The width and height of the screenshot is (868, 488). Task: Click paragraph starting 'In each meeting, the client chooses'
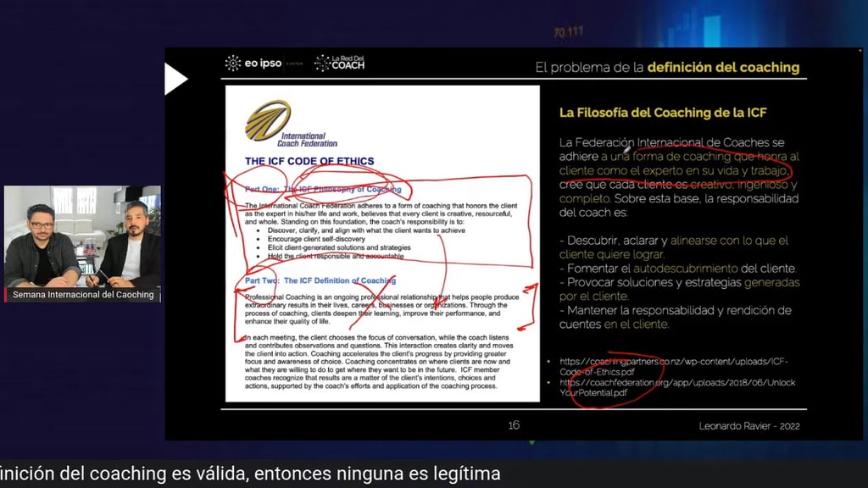pos(379,361)
